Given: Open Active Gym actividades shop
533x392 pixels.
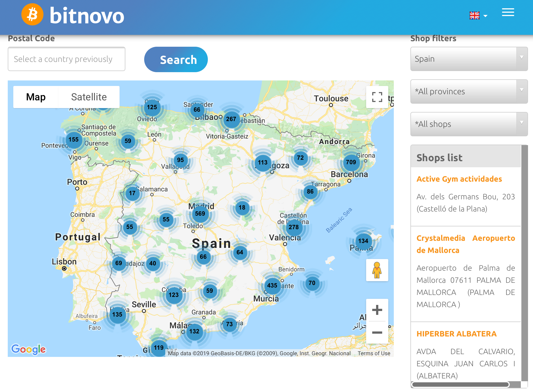Looking at the screenshot, I should pyautogui.click(x=459, y=179).
